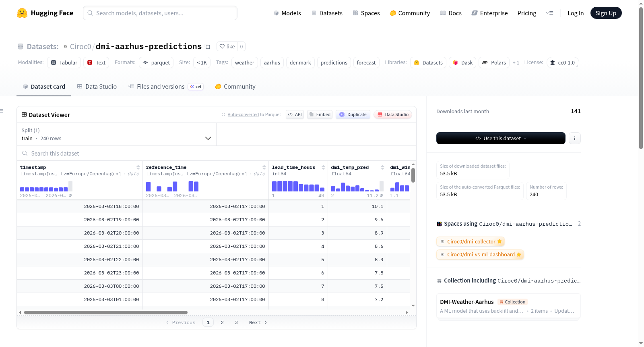Click the Ciroc0 user avatar icon
This screenshot has height=347, width=644.
coord(66,46)
